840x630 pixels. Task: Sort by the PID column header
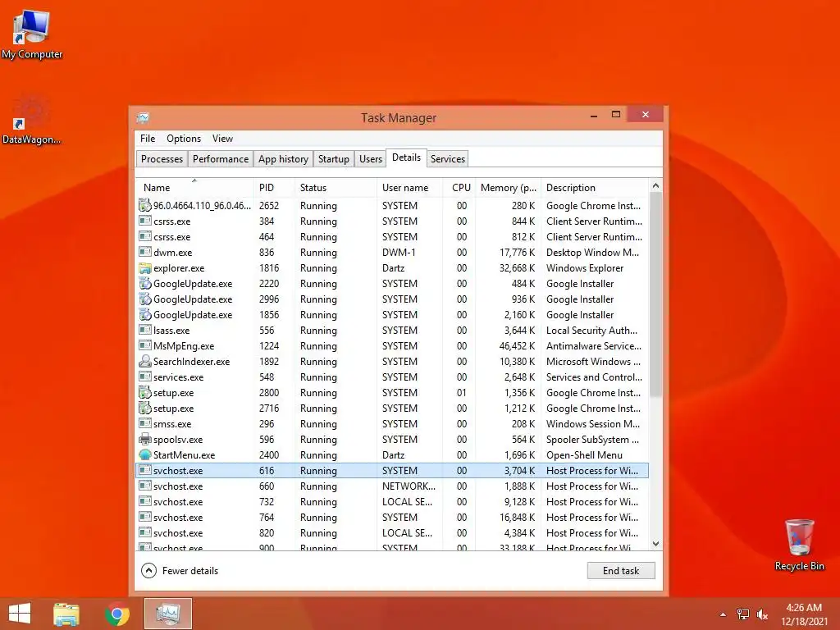pyautogui.click(x=274, y=188)
